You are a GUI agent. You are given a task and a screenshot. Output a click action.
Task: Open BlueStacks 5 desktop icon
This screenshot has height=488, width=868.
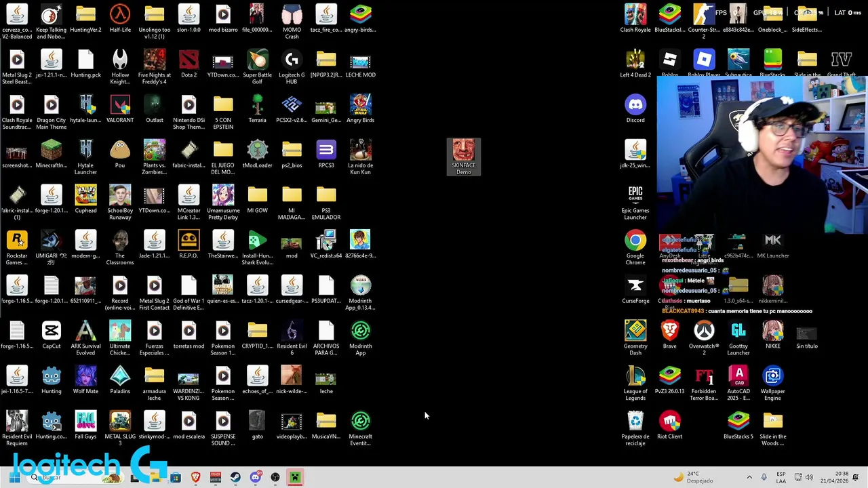point(738,426)
